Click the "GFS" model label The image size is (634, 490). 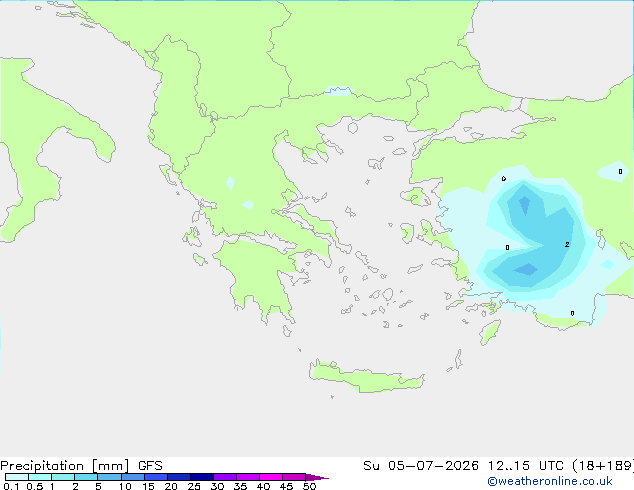(150, 466)
